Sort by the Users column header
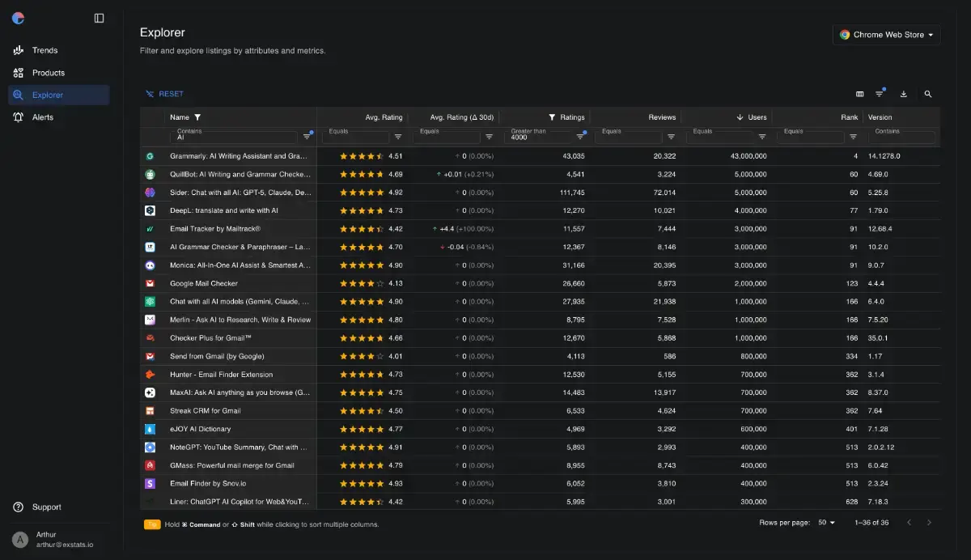The image size is (971, 560). [x=757, y=117]
